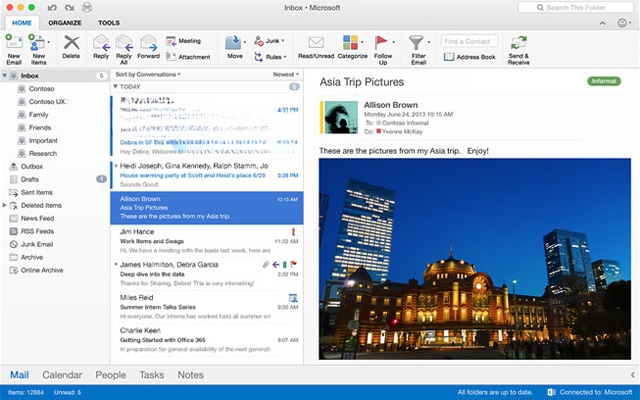Reply to the selected email

[x=101, y=47]
